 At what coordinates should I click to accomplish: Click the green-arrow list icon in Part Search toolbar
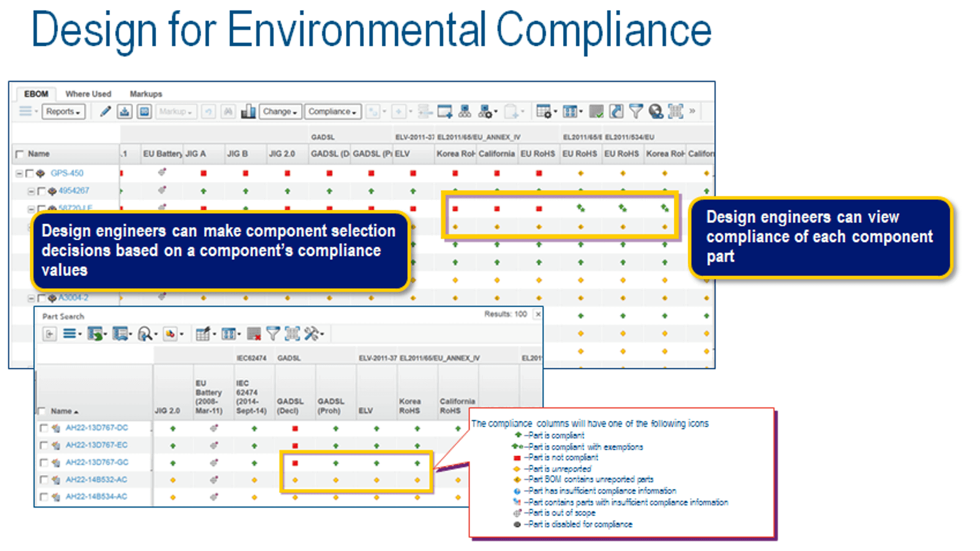coord(96,334)
